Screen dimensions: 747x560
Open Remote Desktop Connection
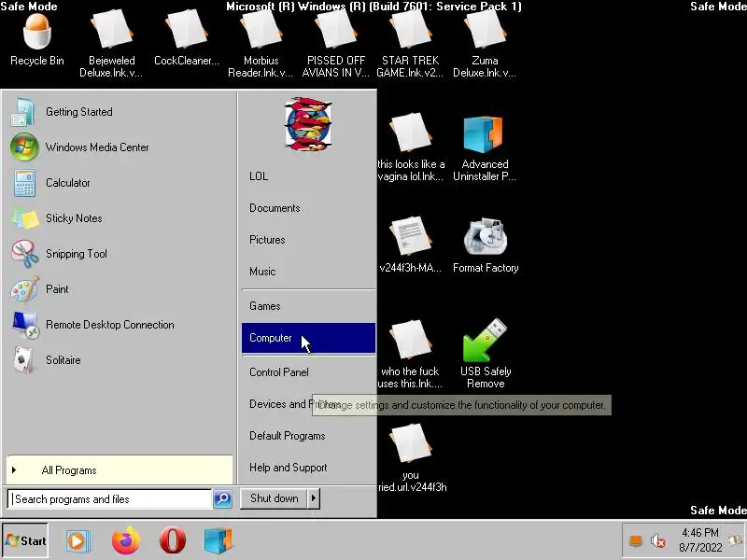point(120,325)
